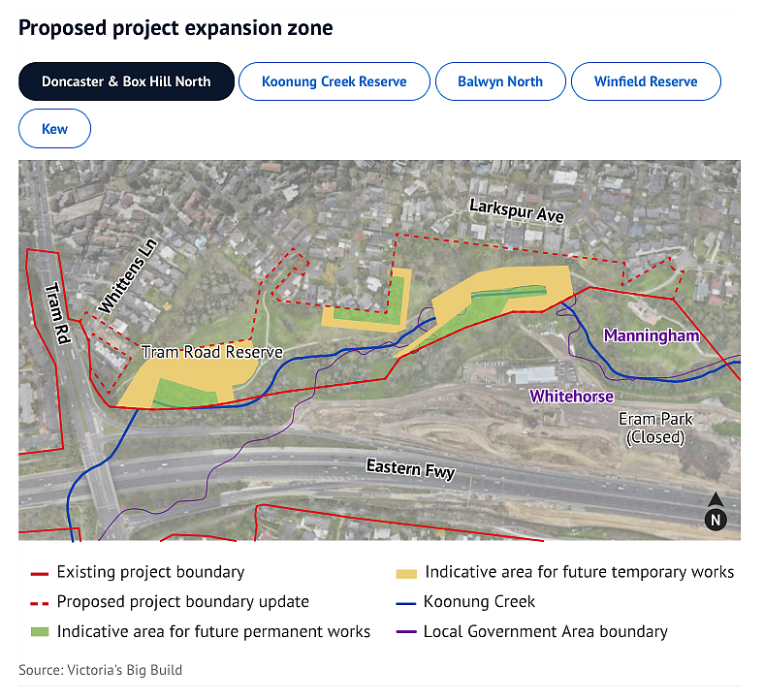Click the Manningham council label
764x700 pixels.
[652, 335]
